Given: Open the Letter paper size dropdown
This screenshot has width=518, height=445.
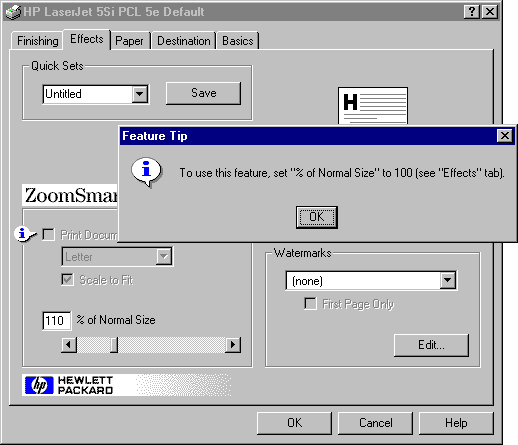Looking at the screenshot, I should pos(164,257).
